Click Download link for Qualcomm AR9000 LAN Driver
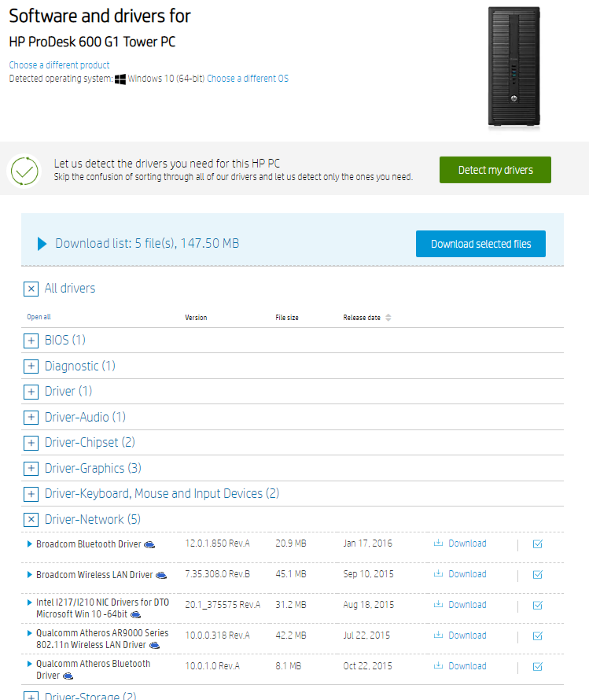 coord(467,636)
